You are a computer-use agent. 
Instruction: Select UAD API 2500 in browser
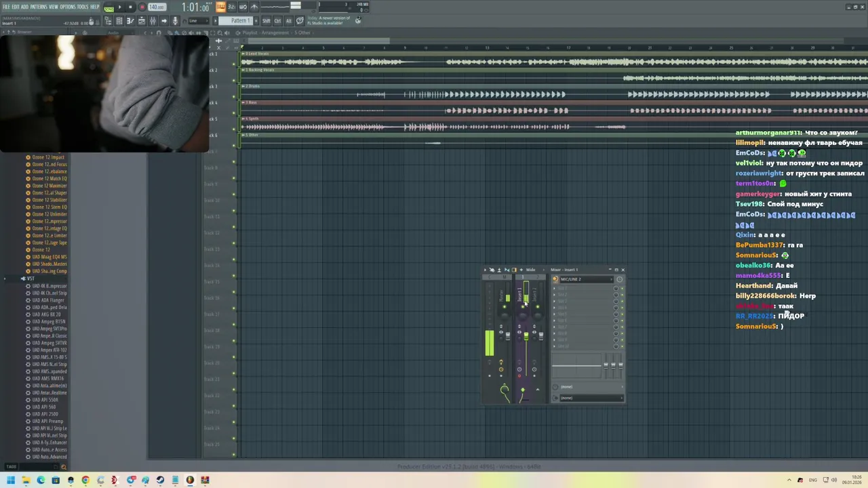click(x=45, y=414)
